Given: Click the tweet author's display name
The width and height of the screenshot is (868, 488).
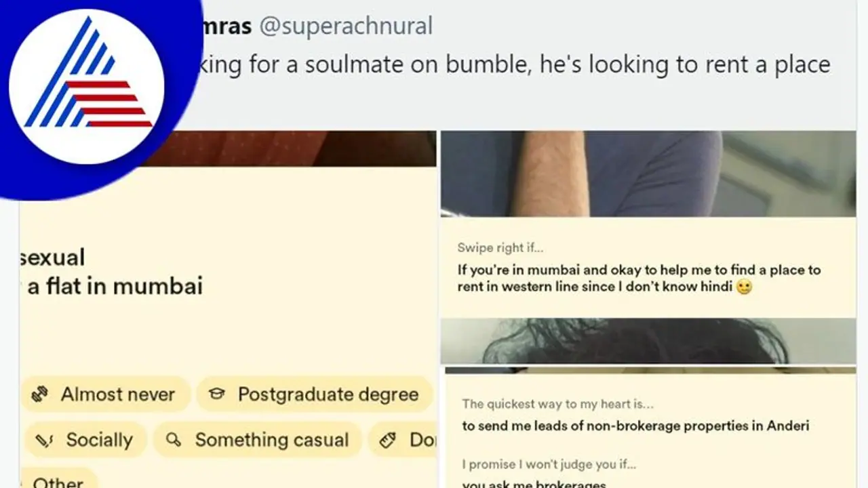Looking at the screenshot, I should (227, 26).
